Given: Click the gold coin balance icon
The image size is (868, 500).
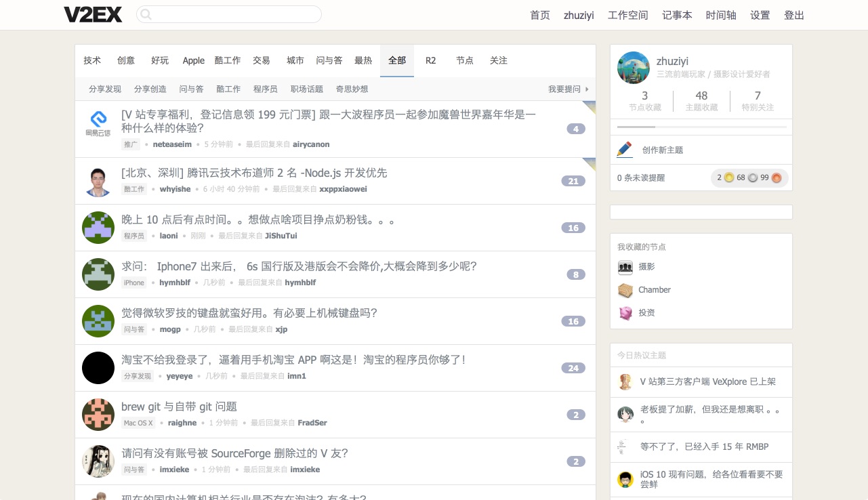Looking at the screenshot, I should tap(729, 178).
